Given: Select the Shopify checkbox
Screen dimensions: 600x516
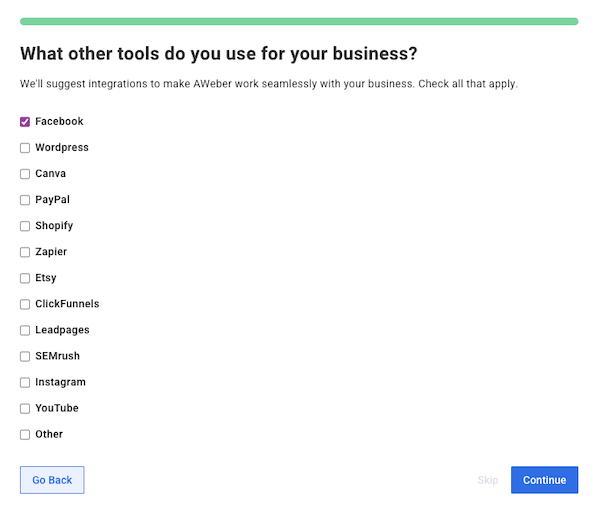Looking at the screenshot, I should [25, 226].
